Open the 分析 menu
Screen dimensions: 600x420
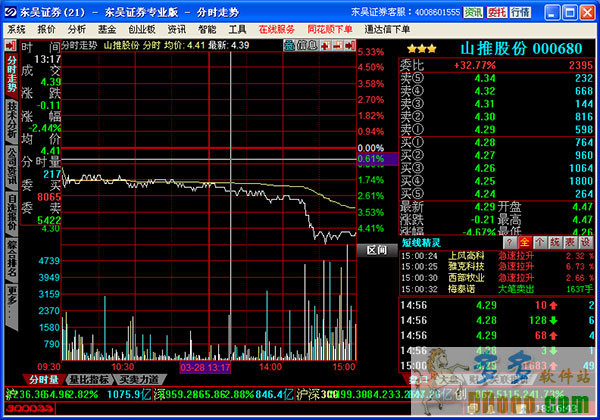[x=77, y=29]
